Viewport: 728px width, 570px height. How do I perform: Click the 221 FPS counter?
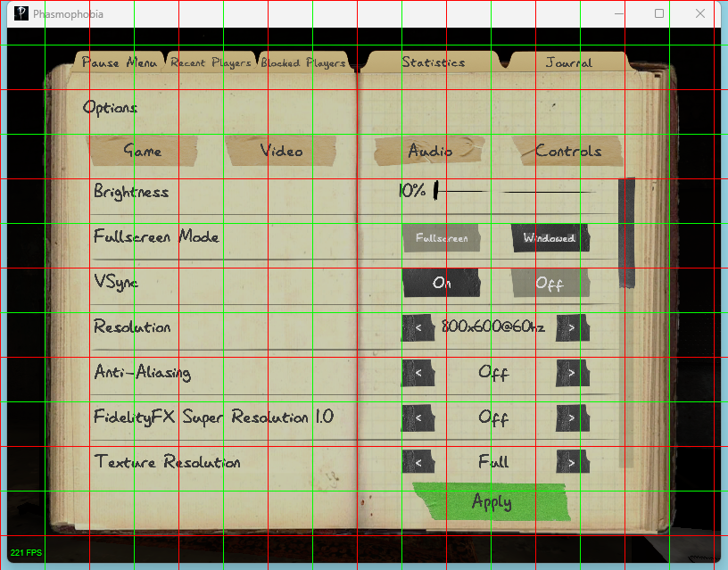click(x=26, y=552)
